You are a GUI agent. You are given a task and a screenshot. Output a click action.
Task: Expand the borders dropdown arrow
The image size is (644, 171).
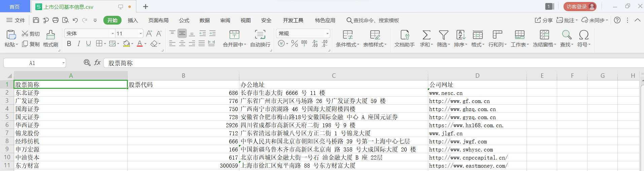(x=105, y=44)
